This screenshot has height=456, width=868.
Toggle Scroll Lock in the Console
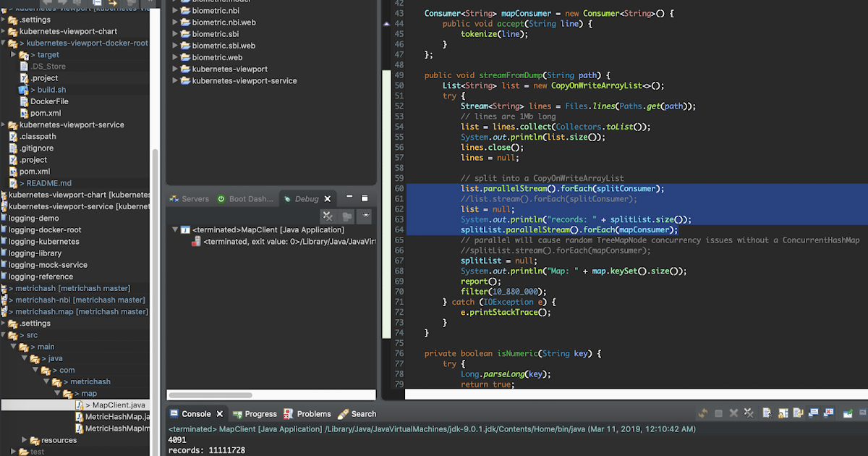click(782, 413)
